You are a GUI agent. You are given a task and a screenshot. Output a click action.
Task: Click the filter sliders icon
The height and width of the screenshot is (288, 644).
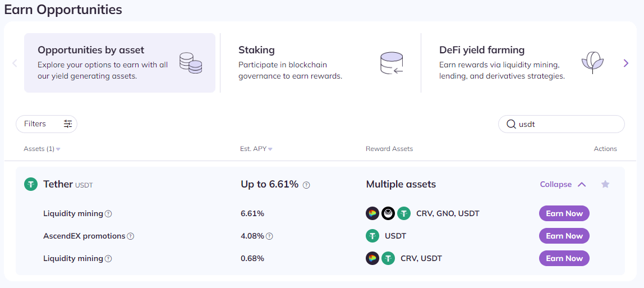click(68, 124)
